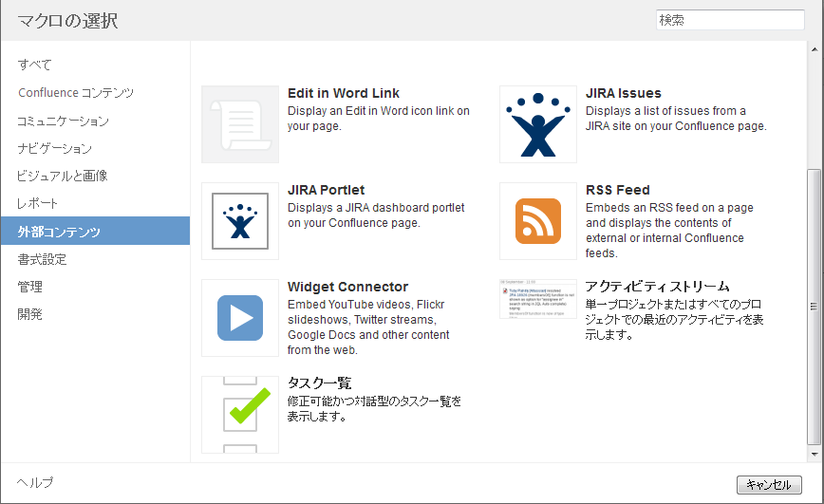824x504 pixels.
Task: Click the Widget Connector description text
Action: point(368,327)
